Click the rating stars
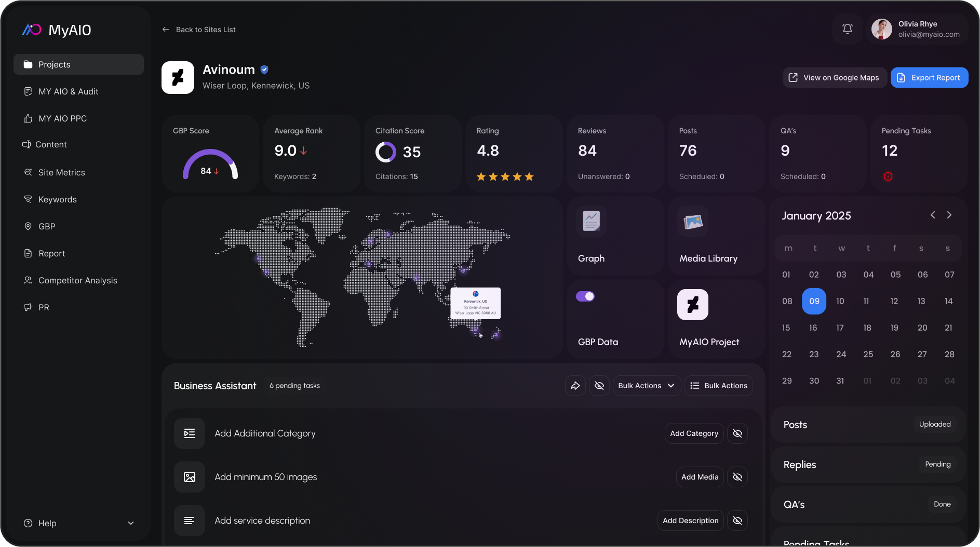This screenshot has width=980, height=547. (505, 177)
